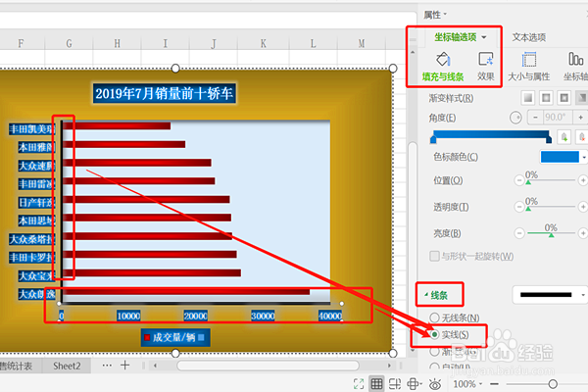Choose the fourth gradient style icon
The image size is (588, 392).
coord(581,98)
